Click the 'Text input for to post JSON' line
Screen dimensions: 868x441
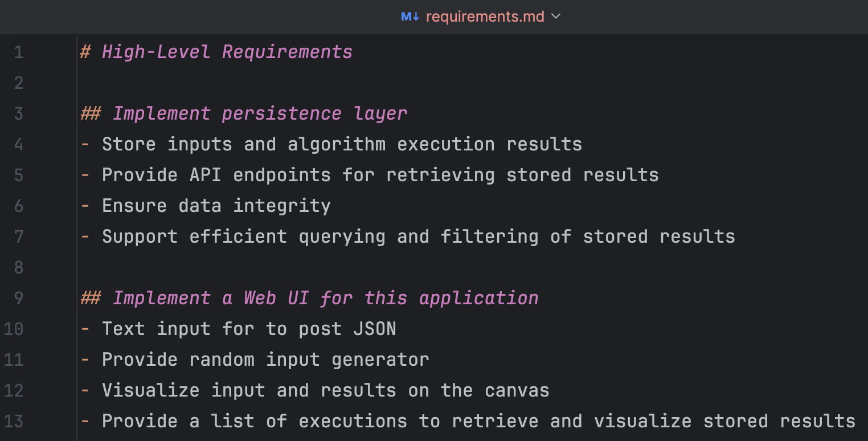point(248,329)
